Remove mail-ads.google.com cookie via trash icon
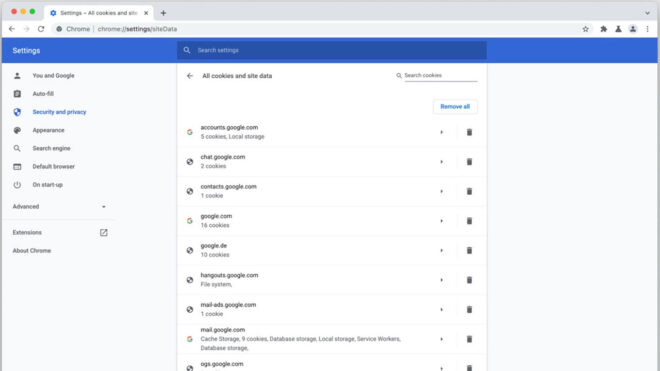 [469, 310]
